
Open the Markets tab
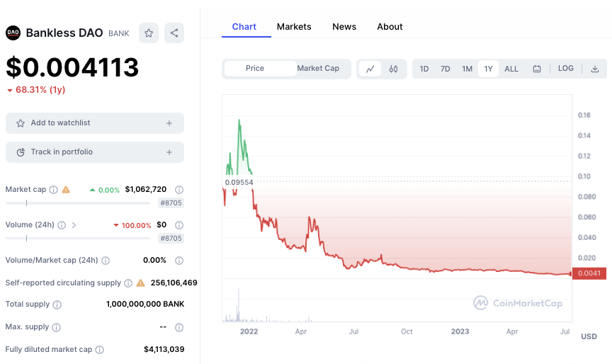click(294, 27)
